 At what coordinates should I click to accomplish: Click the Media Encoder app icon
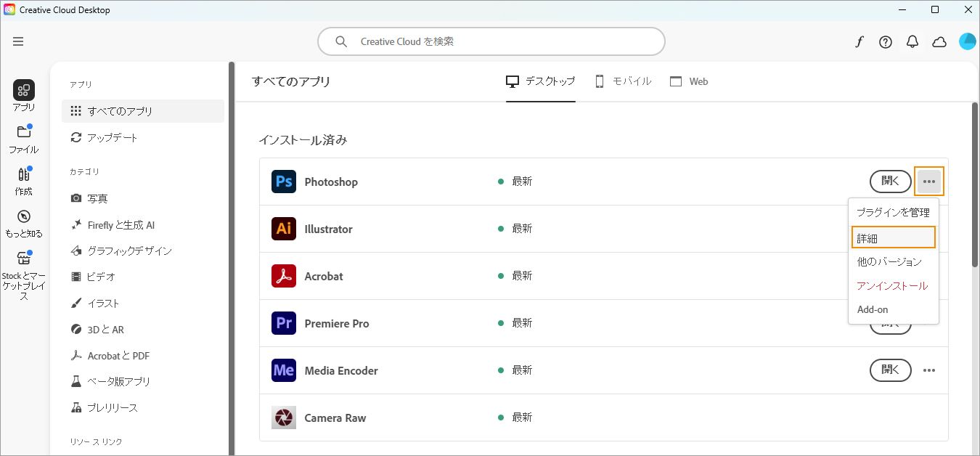(284, 370)
